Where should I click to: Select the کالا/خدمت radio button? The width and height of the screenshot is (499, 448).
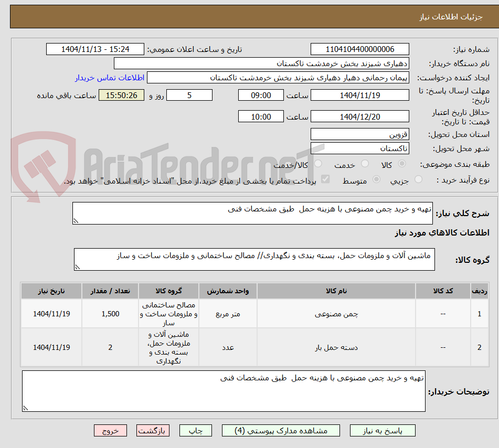318,164
